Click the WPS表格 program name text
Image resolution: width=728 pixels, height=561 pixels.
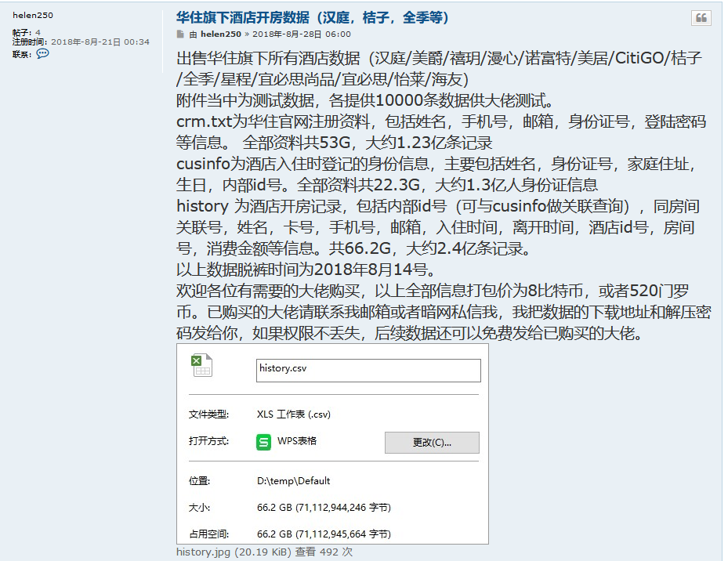[x=297, y=440]
